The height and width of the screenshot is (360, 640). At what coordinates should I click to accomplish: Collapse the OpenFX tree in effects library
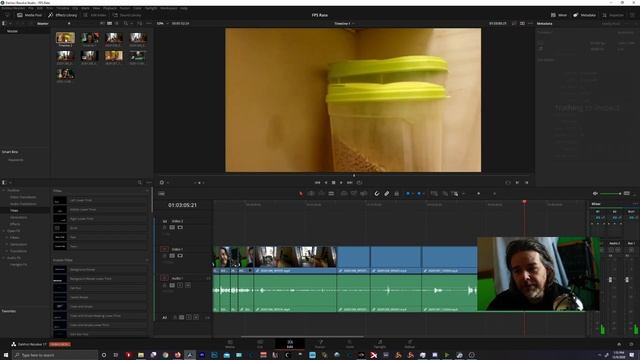4,231
